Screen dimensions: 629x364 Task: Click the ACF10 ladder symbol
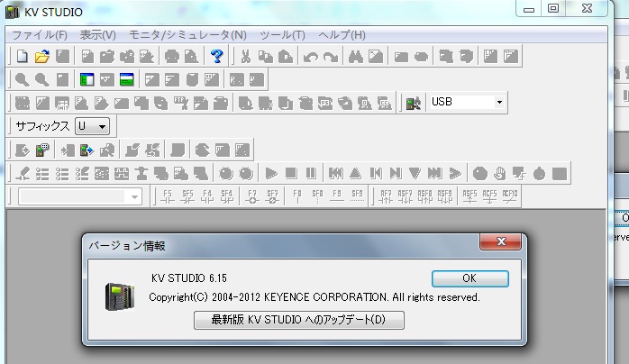pos(509,196)
